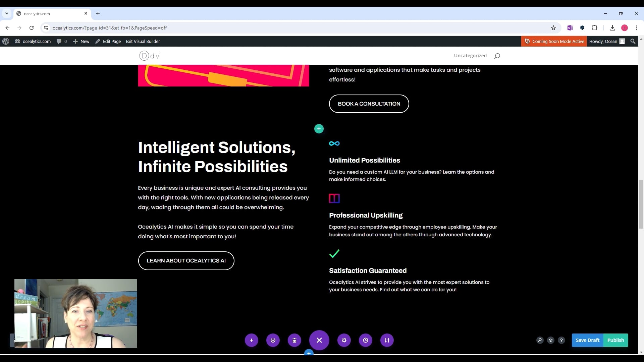Click the Professional Upskilling heading
This screenshot has width=644, height=362.
pos(366,215)
